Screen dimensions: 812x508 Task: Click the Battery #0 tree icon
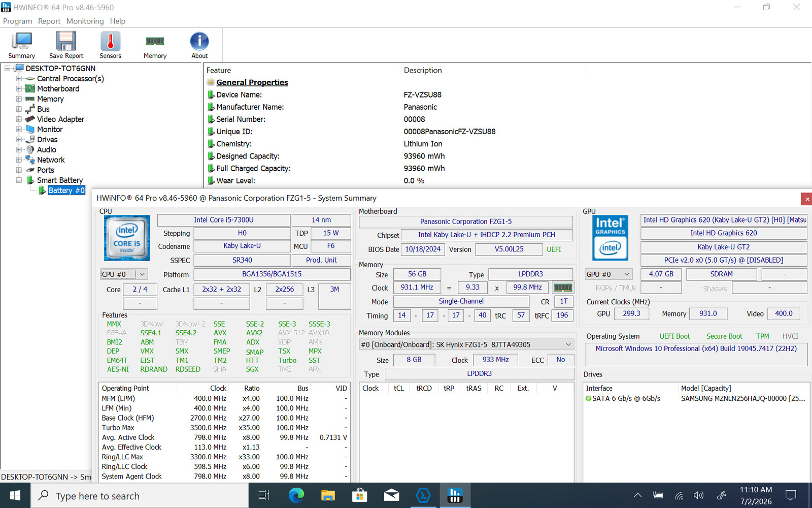coord(42,190)
